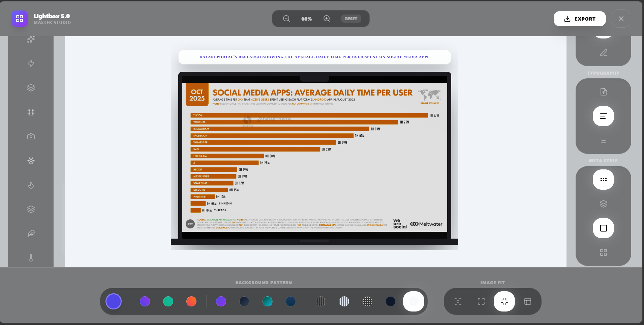
Task: Select the four-squares grid meta style option
Action: (x=603, y=252)
